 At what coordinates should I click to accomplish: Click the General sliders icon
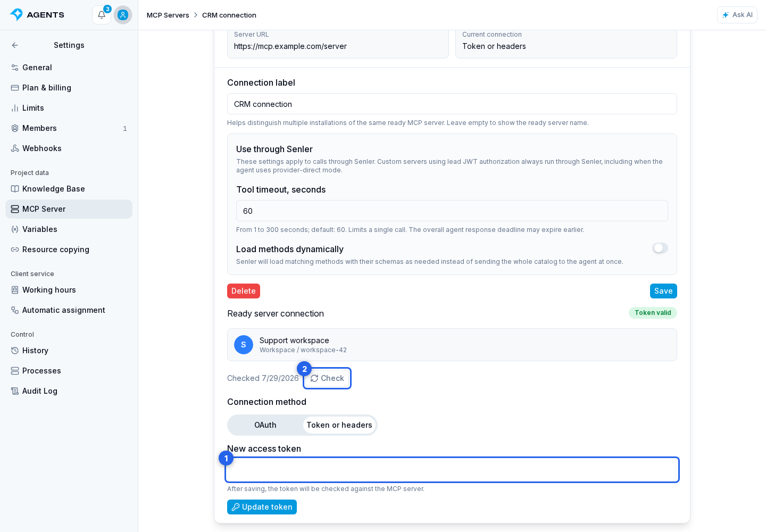15,68
